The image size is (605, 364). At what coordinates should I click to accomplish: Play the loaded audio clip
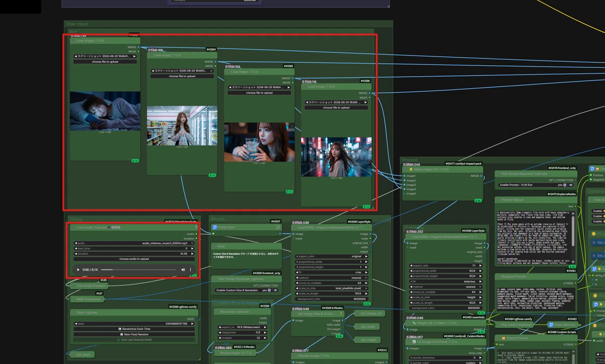point(78,270)
